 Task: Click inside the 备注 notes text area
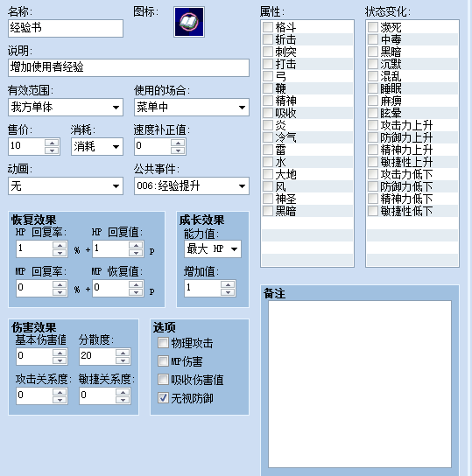pyautogui.click(x=360, y=384)
